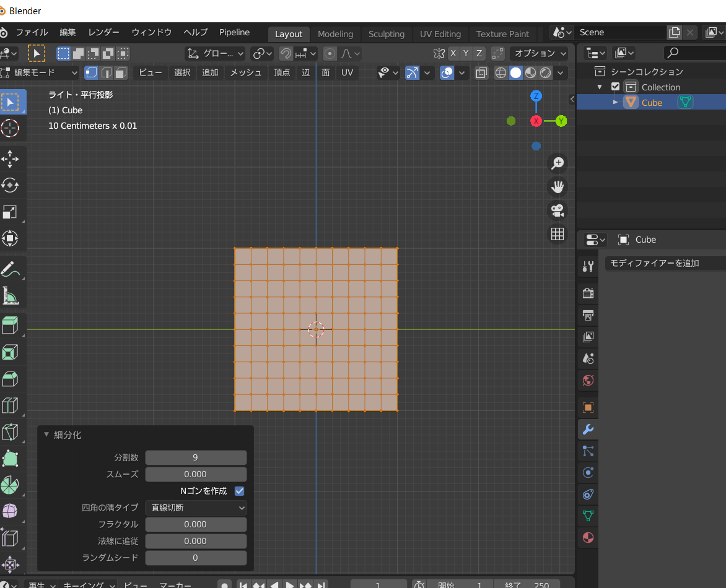The height and width of the screenshot is (588, 726).
Task: Uncheck the Nゴンを作成 checkbox
Action: click(x=239, y=491)
